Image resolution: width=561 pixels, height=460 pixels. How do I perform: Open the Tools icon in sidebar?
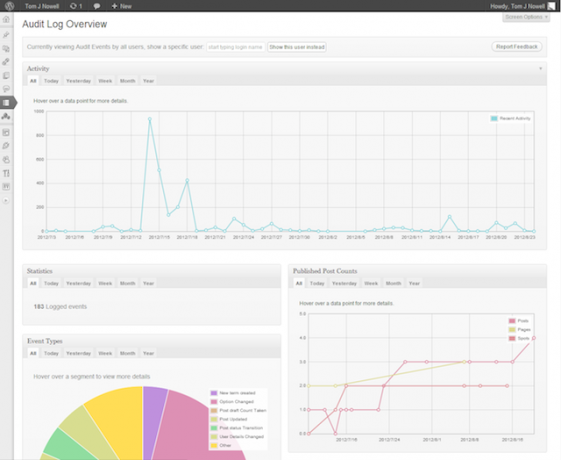(x=6, y=173)
